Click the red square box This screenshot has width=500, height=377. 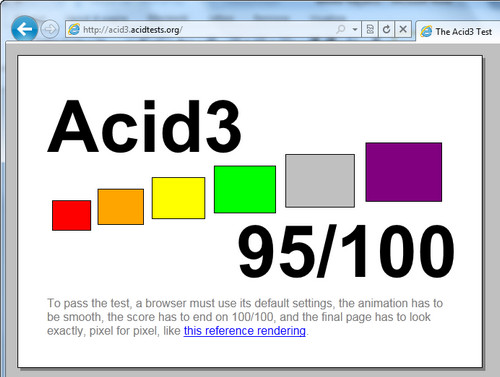pos(71,215)
